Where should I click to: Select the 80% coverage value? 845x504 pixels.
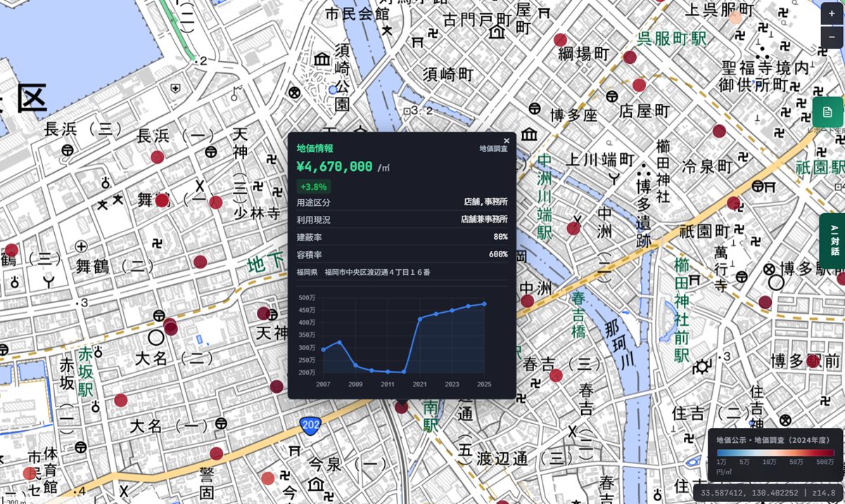(x=500, y=237)
